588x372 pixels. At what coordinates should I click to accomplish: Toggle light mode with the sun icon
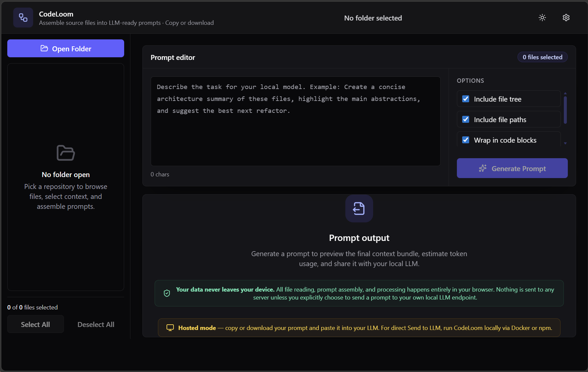tap(542, 18)
